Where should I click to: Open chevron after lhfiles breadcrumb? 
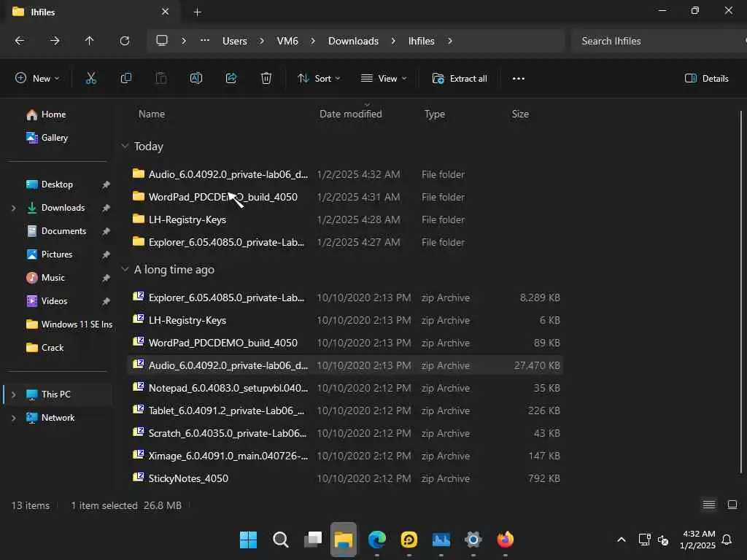449,41
